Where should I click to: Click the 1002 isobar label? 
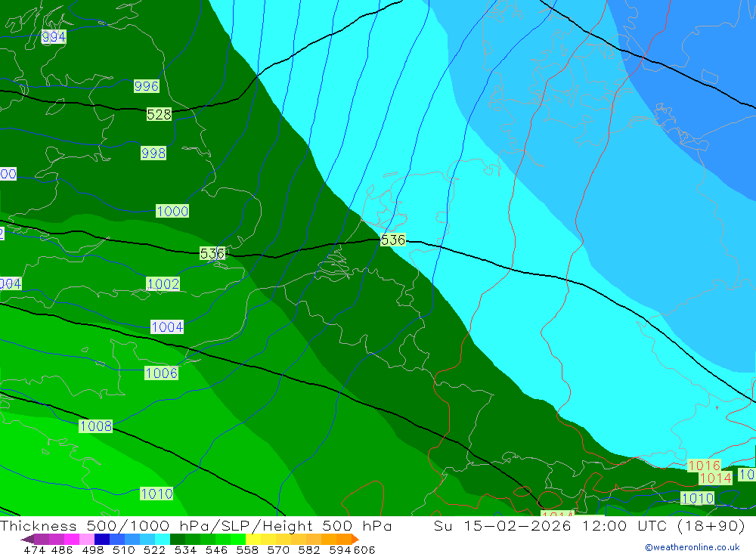click(163, 284)
